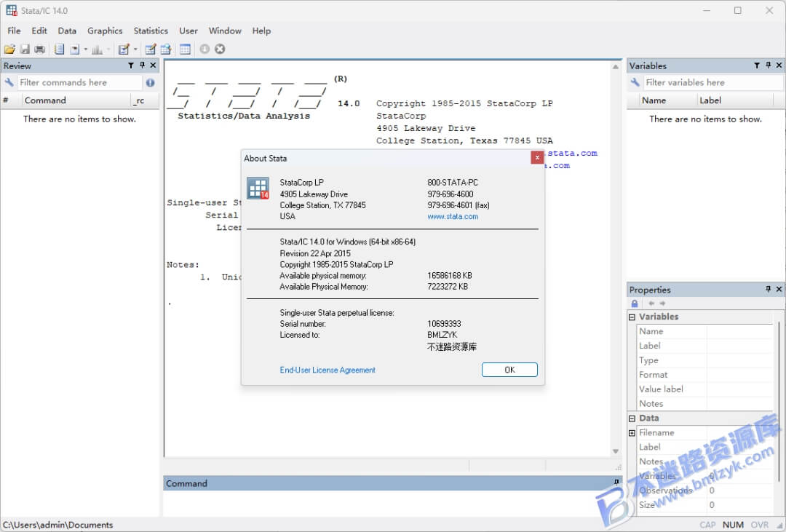Open Data Editor (Browse) magnifier icon
786x532 pixels.
click(x=166, y=49)
